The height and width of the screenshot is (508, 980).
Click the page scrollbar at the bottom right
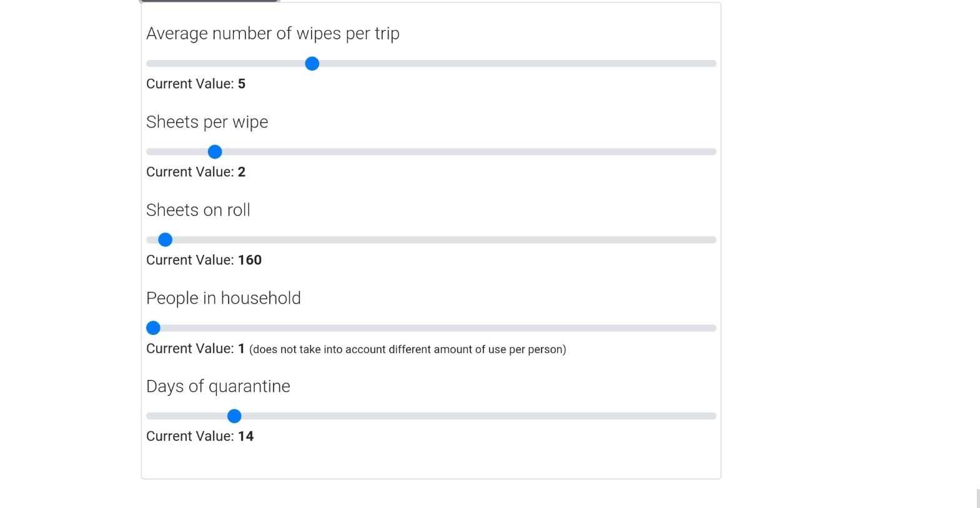tap(978, 499)
